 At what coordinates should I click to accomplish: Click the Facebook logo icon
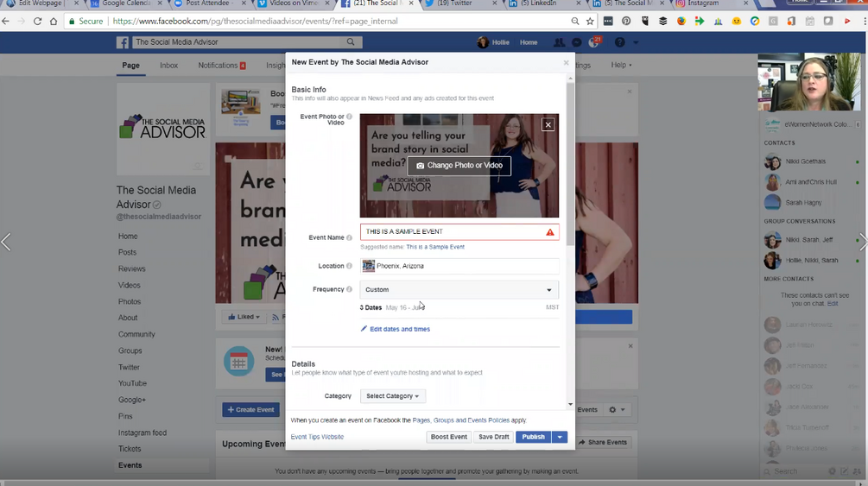[123, 42]
